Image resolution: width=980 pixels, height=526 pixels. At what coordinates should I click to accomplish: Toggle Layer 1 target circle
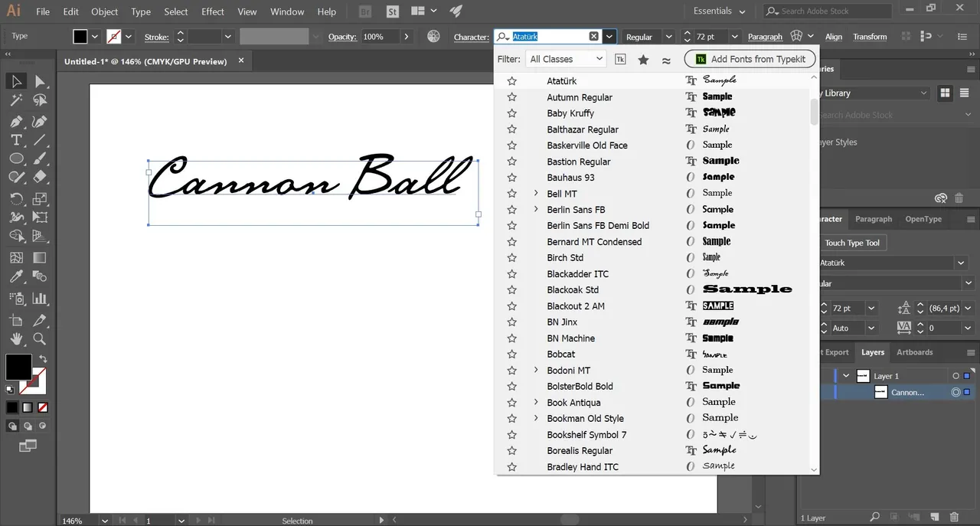(x=955, y=376)
